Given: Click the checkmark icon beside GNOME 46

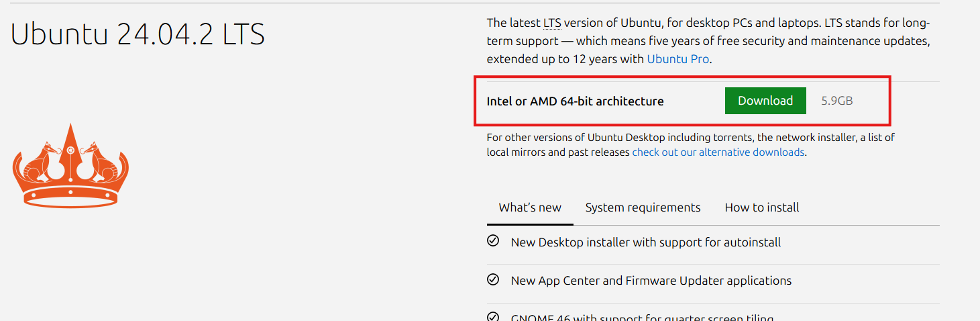Looking at the screenshot, I should 493,317.
